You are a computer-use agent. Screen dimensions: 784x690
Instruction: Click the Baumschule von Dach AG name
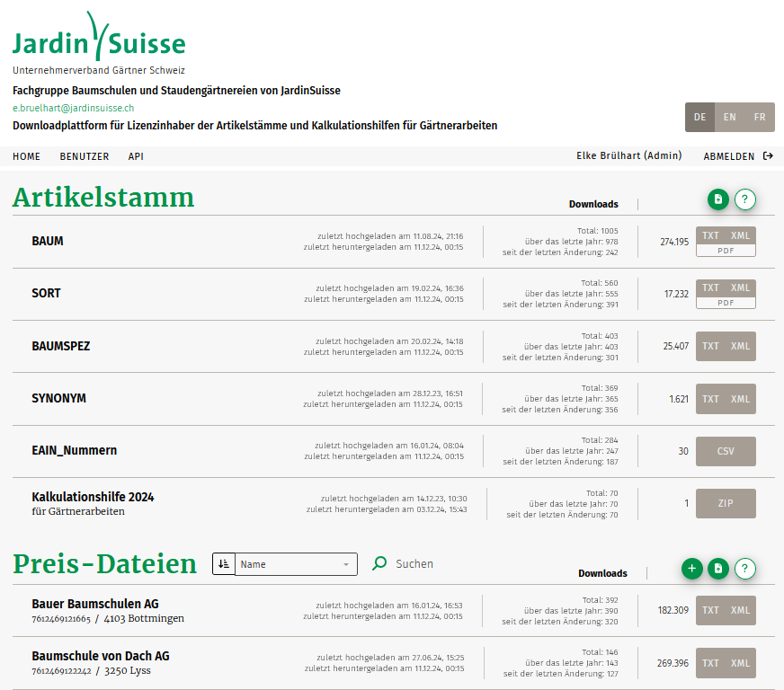tap(101, 656)
